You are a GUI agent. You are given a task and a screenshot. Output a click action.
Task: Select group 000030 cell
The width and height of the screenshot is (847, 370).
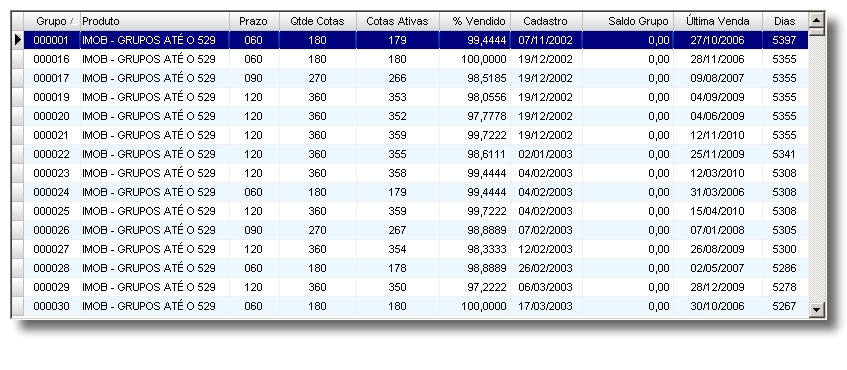(x=52, y=306)
